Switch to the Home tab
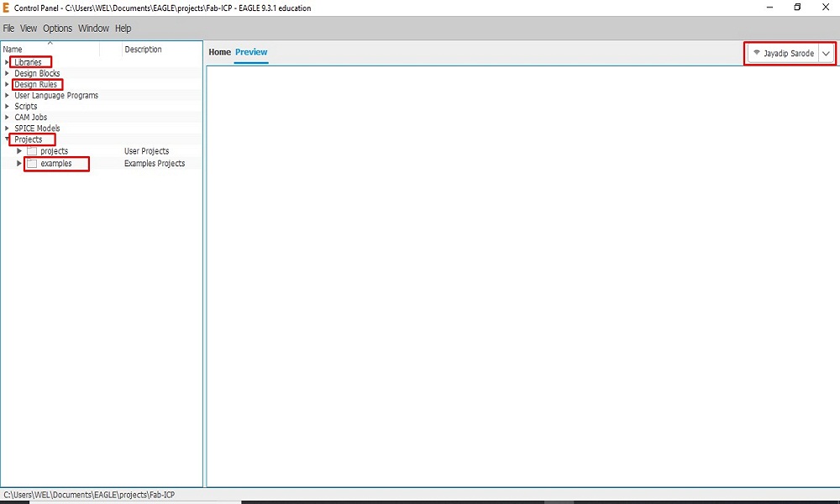Image resolution: width=840 pixels, height=504 pixels. pos(219,52)
